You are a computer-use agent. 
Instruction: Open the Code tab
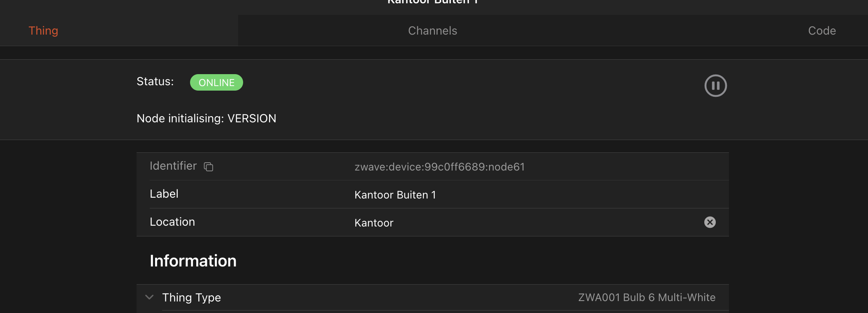click(x=822, y=31)
